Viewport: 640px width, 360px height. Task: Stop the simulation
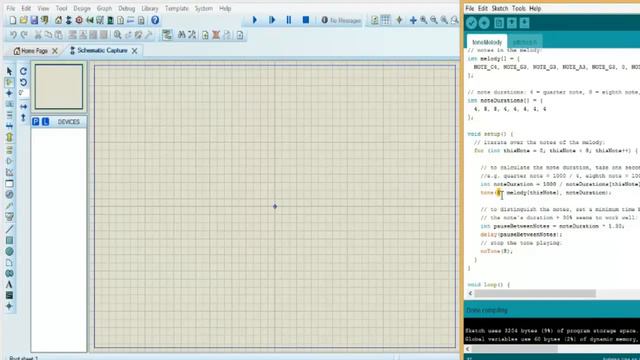click(306, 20)
